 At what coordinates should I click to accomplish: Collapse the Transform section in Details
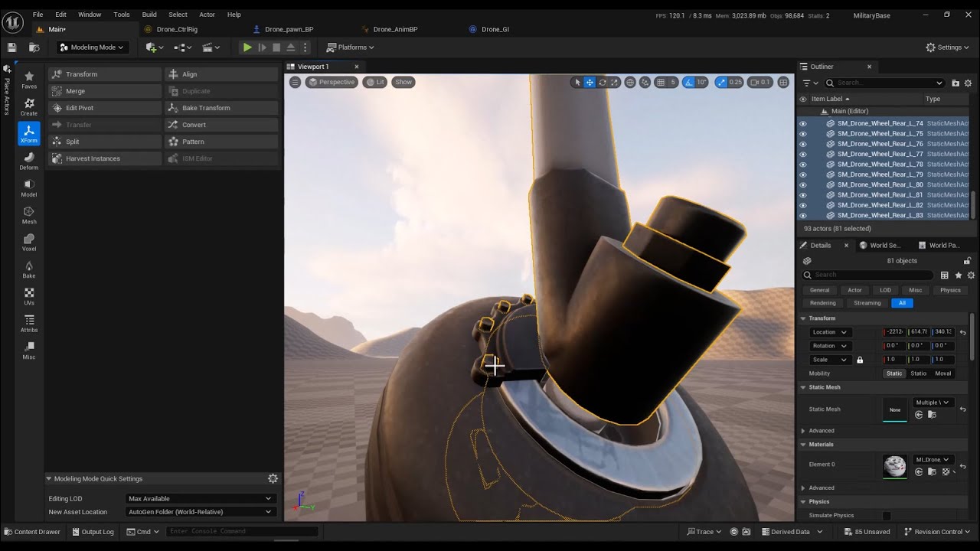(x=803, y=318)
